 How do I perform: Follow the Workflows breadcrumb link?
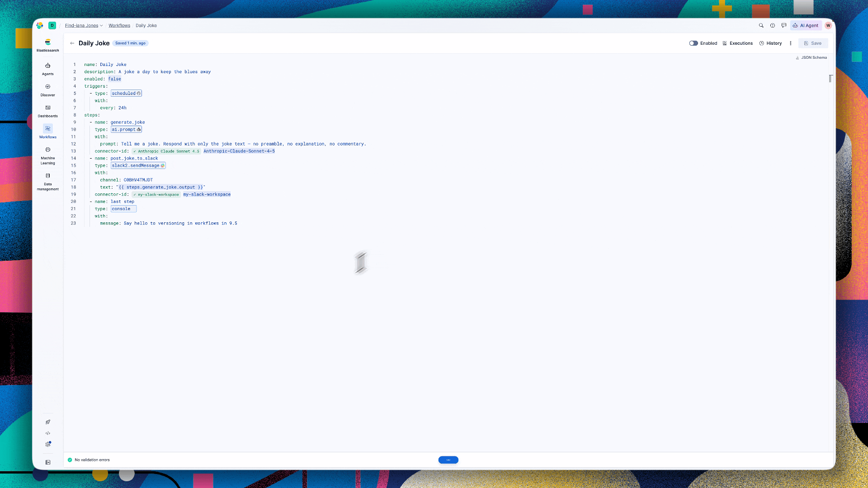119,25
